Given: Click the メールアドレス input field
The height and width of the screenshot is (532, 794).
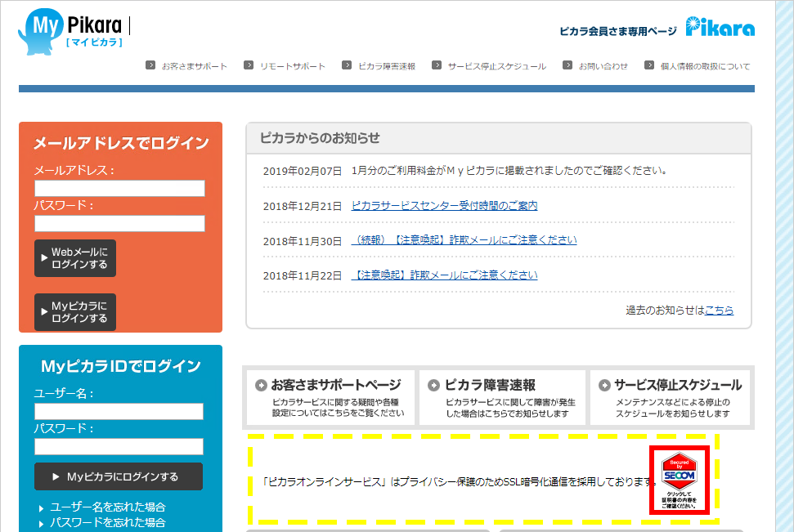Looking at the screenshot, I should (119, 188).
